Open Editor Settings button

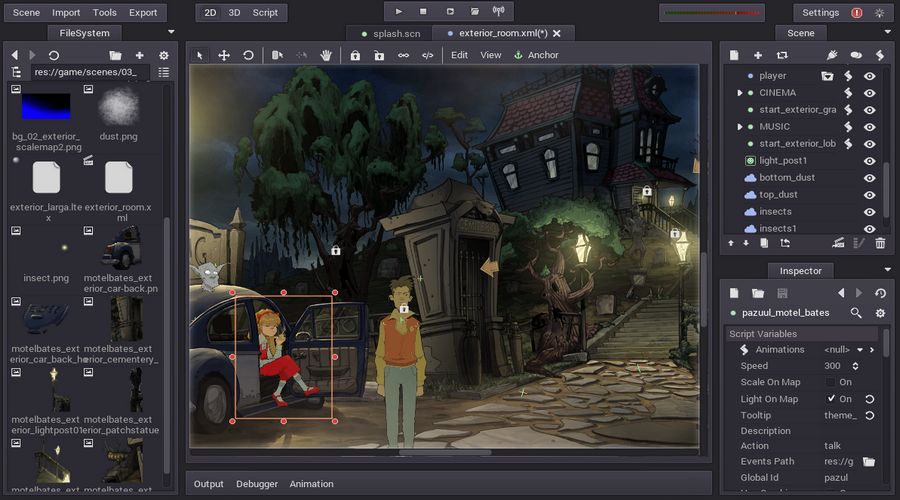820,13
